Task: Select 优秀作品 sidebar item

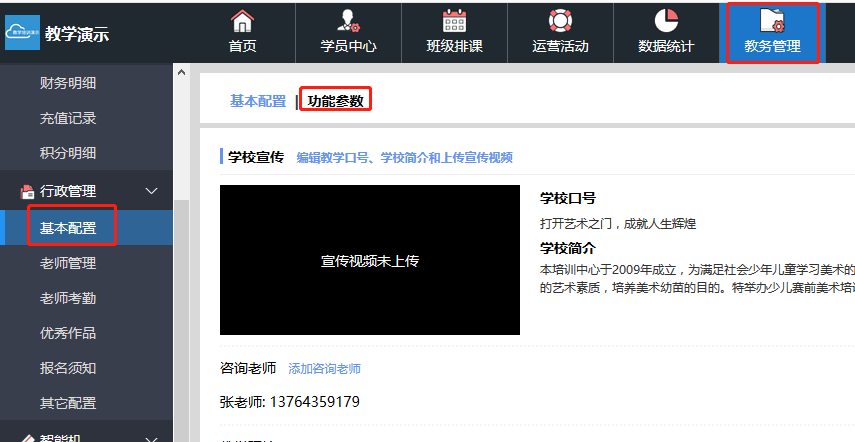Action: (x=68, y=333)
